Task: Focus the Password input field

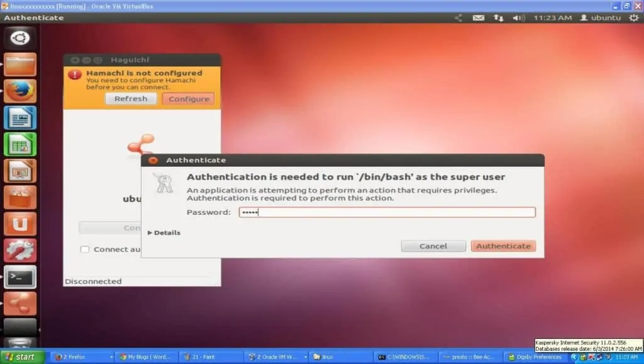Action: pyautogui.click(x=387, y=212)
